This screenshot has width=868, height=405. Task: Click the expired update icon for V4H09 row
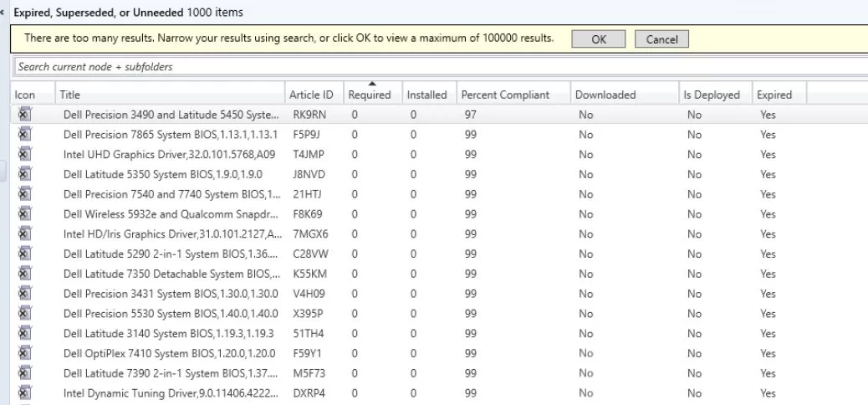click(x=23, y=294)
